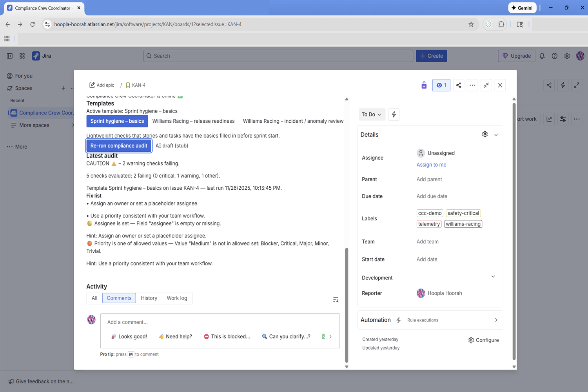Click Re-run compliance audit button

119,145
